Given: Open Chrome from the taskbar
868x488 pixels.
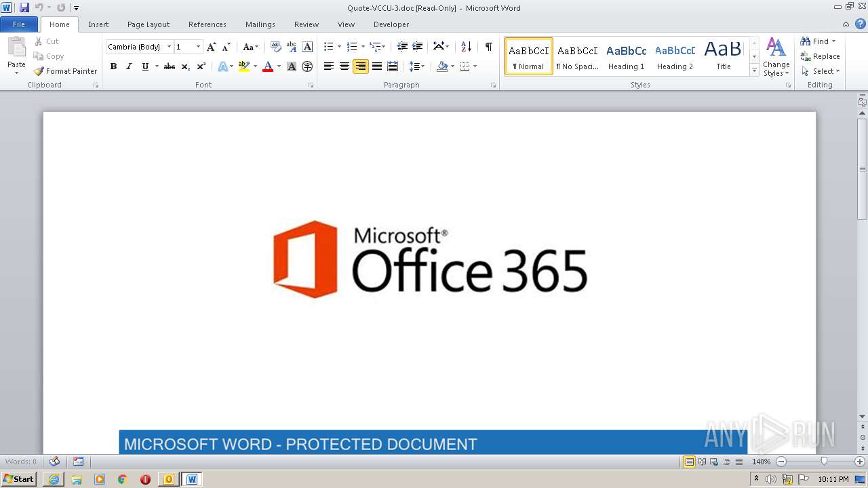Looking at the screenshot, I should point(123,479).
